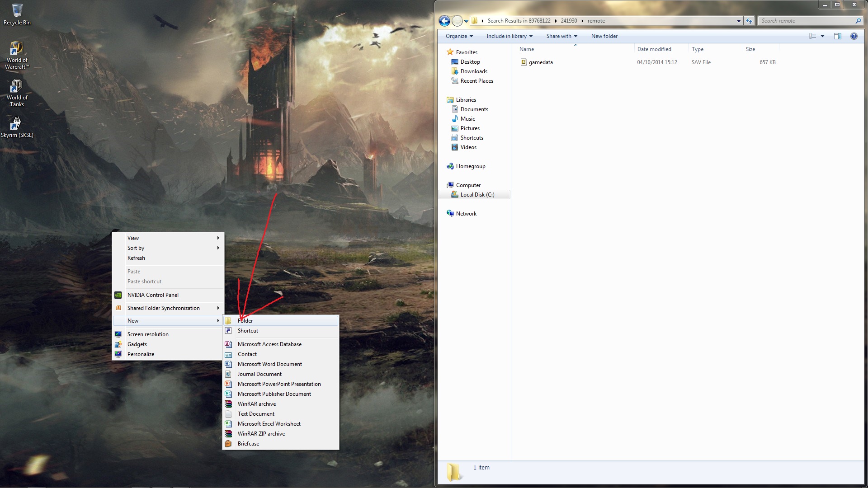Expand Shared Folder Synchronization submenu
The height and width of the screenshot is (488, 868).
(164, 308)
